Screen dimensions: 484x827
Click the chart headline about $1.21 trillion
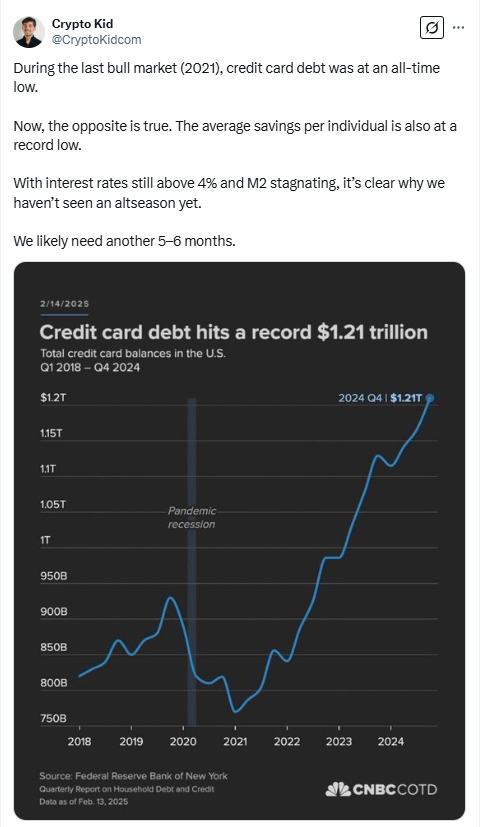click(x=234, y=332)
